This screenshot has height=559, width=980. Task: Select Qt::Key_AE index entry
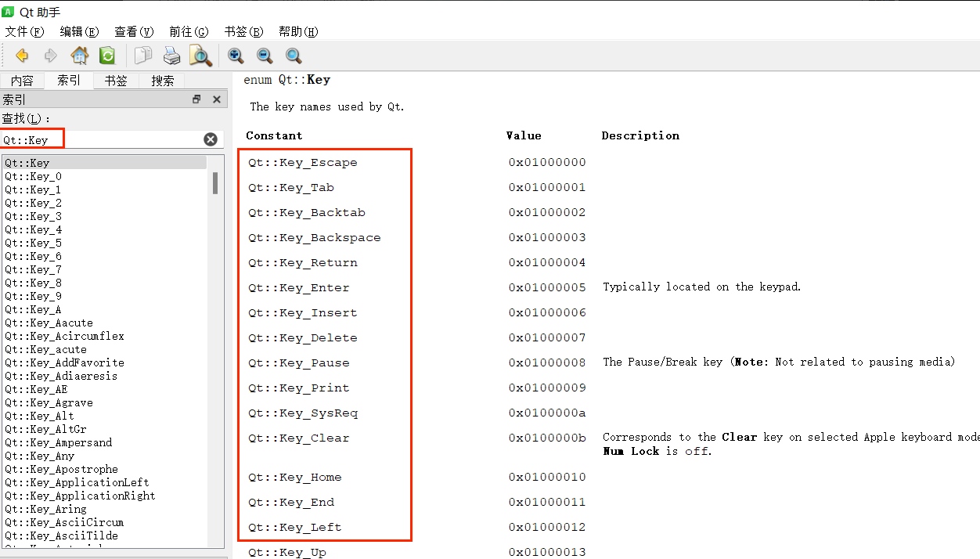click(x=104, y=389)
